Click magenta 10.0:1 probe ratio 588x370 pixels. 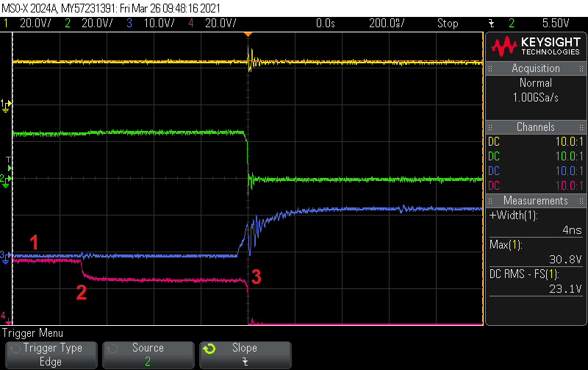569,186
